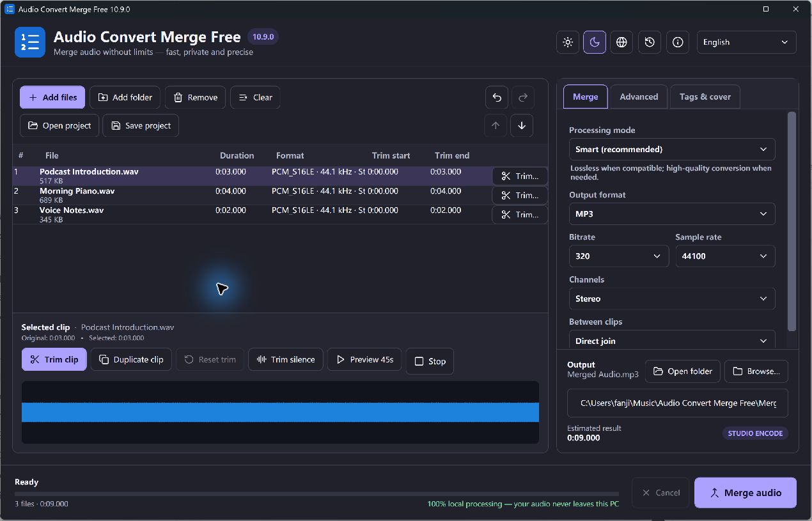This screenshot has width=812, height=521.
Task: Open the globe language icon
Action: pos(621,42)
